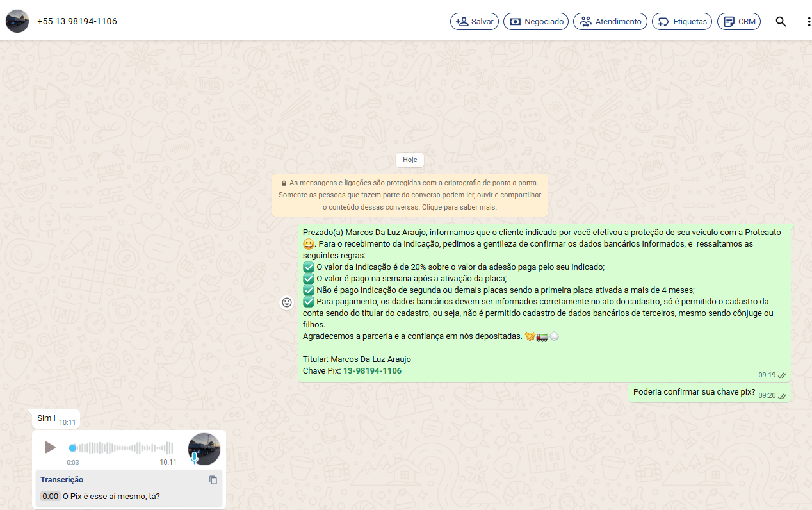
Task: Select the 'Poderia confirmar sua chave pix?' message
Action: (x=694, y=392)
